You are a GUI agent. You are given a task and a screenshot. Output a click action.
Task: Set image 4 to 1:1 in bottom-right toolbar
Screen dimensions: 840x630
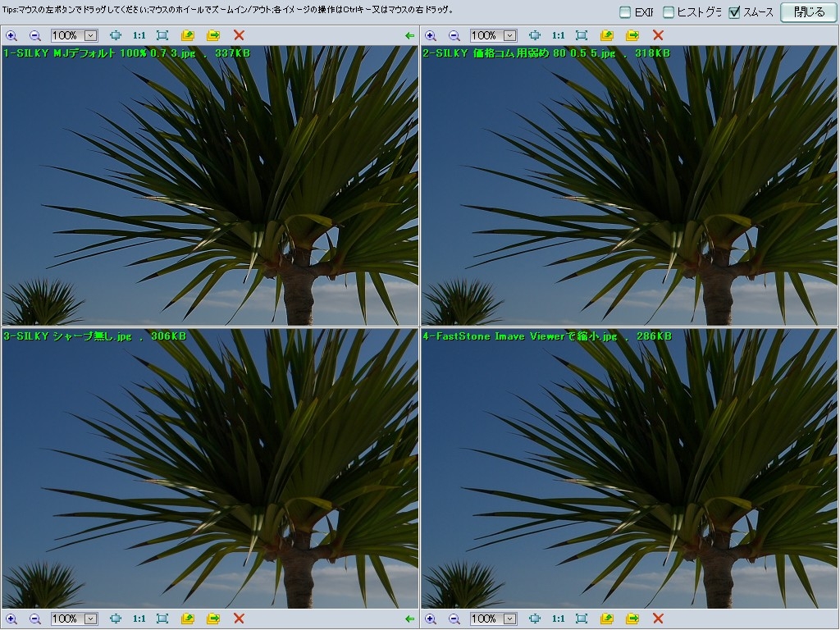558,619
